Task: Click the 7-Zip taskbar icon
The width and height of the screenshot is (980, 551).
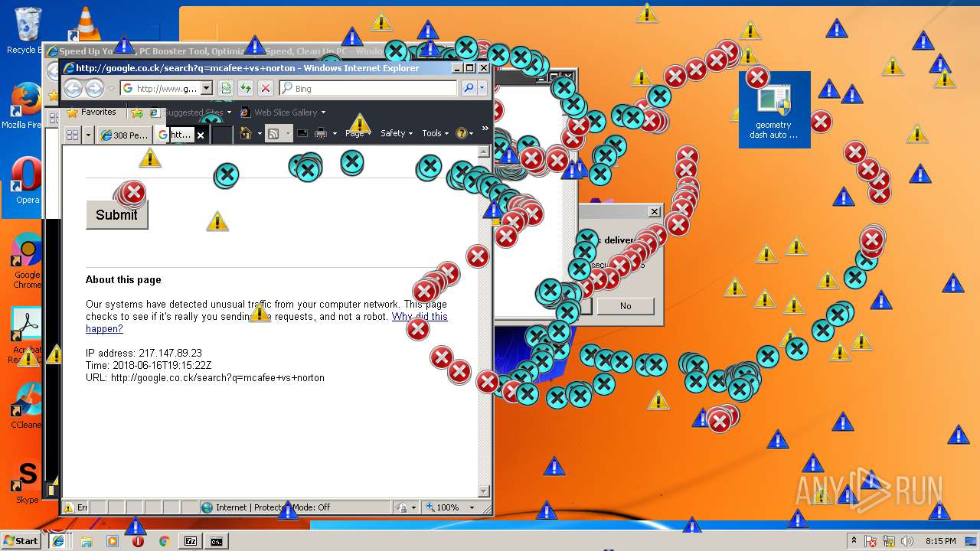Action: coord(191,541)
